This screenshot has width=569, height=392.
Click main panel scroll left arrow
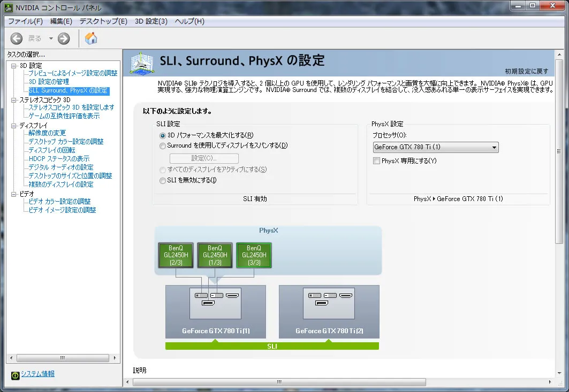[x=127, y=382]
